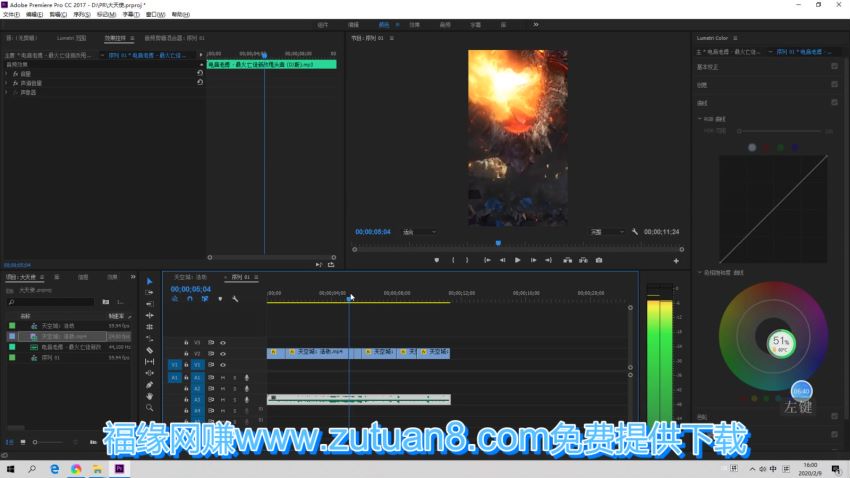The height and width of the screenshot is (478, 850).
Task: Play the Program monitor sequence
Action: point(518,260)
